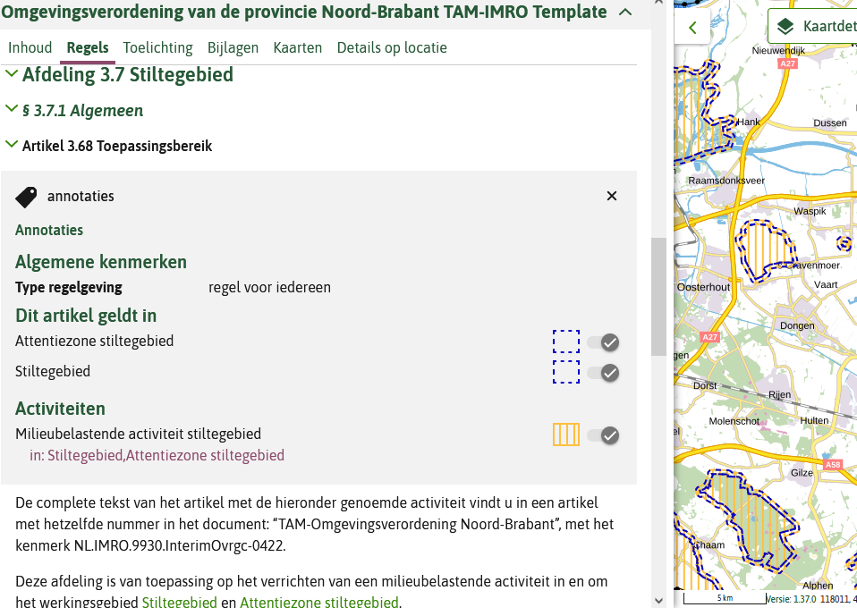The height and width of the screenshot is (616, 857).
Task: Open the Inhoud tab
Action: coord(30,48)
